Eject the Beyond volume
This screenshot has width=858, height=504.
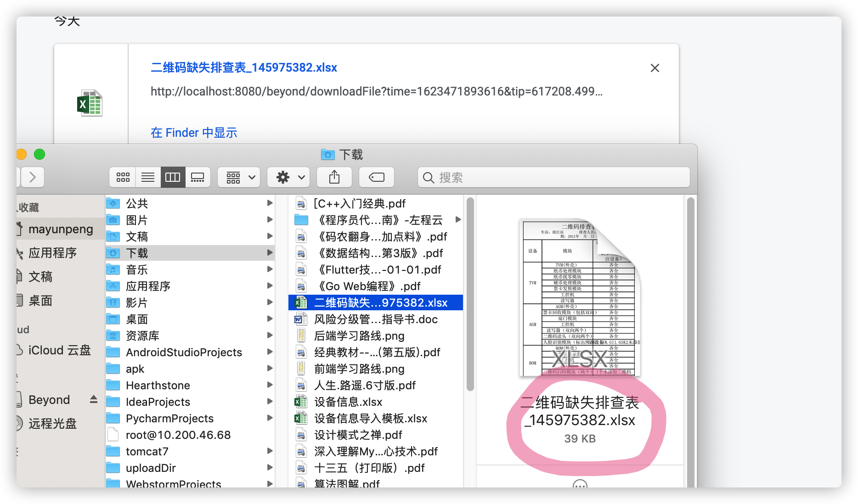[x=94, y=399]
